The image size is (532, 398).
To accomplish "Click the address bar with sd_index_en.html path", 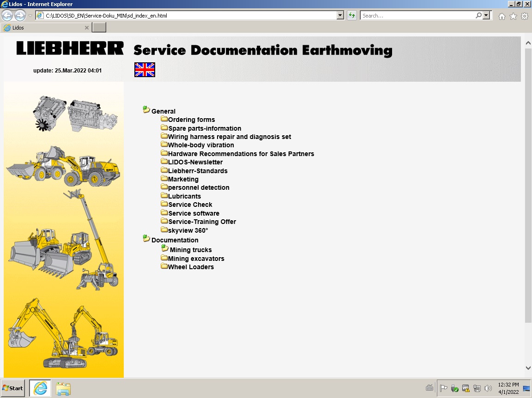I will 187,16.
